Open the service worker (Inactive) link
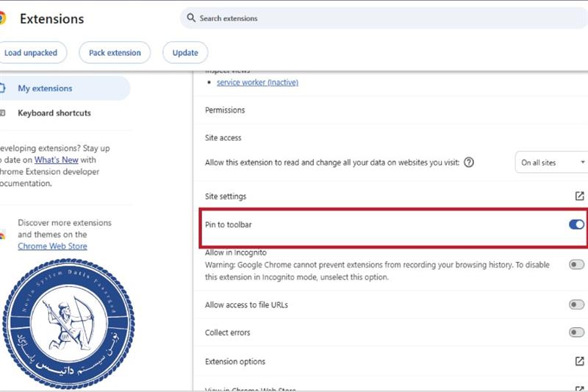 (x=257, y=82)
